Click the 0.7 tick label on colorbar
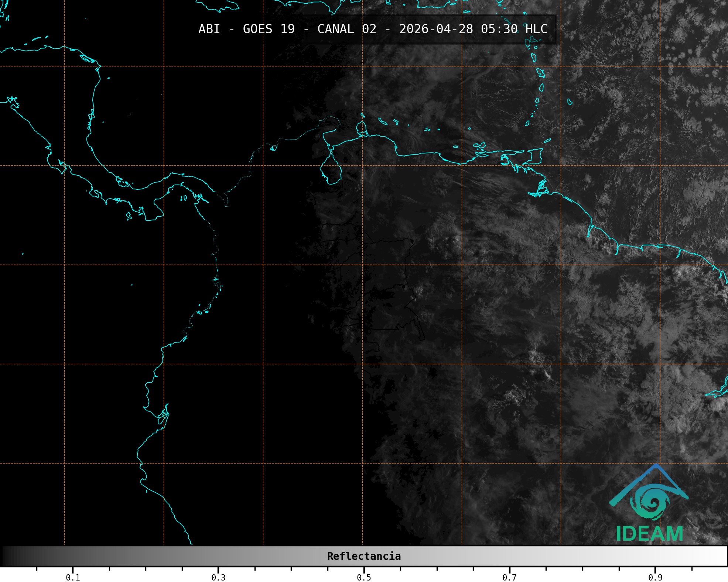The width and height of the screenshot is (728, 582). pos(509,577)
